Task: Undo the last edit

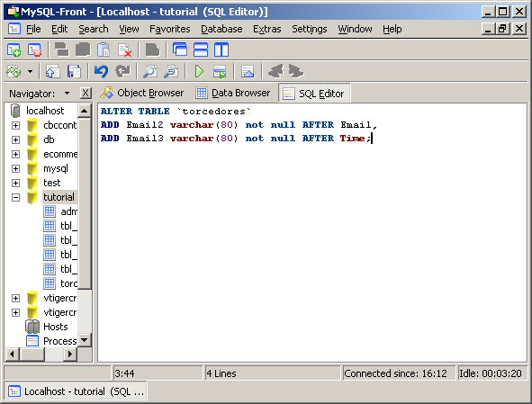Action: pos(101,72)
